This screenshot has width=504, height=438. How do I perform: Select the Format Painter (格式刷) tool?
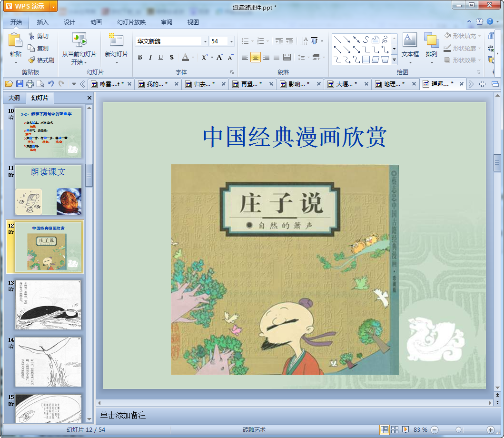click(x=41, y=60)
